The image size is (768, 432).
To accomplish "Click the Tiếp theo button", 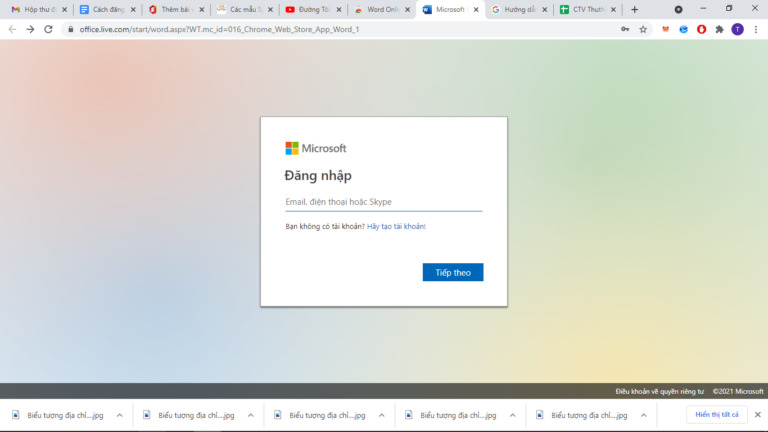I will pos(453,272).
